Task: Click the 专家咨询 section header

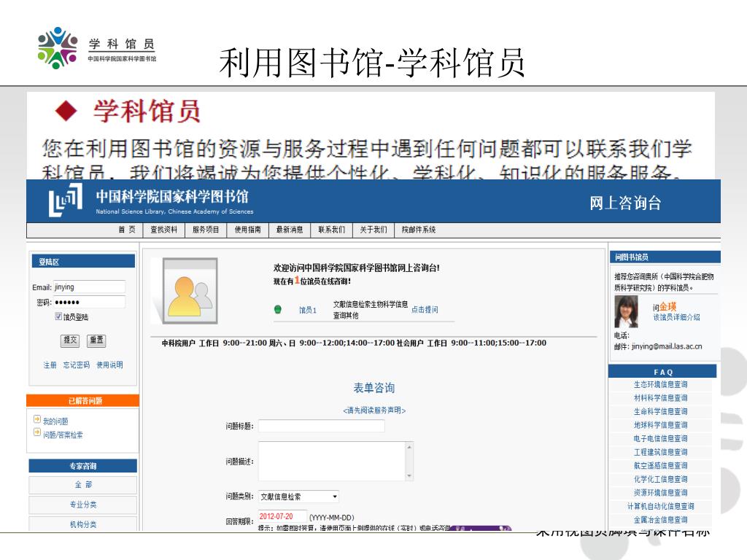Action: (x=83, y=466)
